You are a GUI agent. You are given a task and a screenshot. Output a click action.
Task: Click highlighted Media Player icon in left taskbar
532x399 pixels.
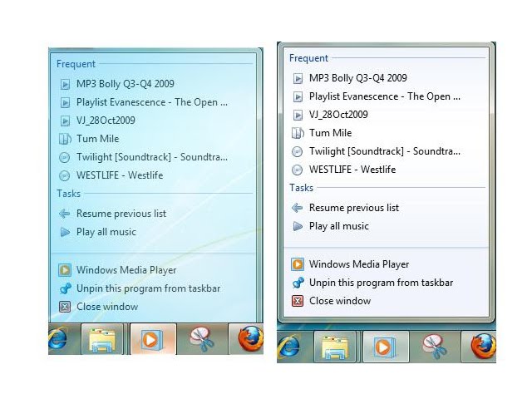coord(153,339)
